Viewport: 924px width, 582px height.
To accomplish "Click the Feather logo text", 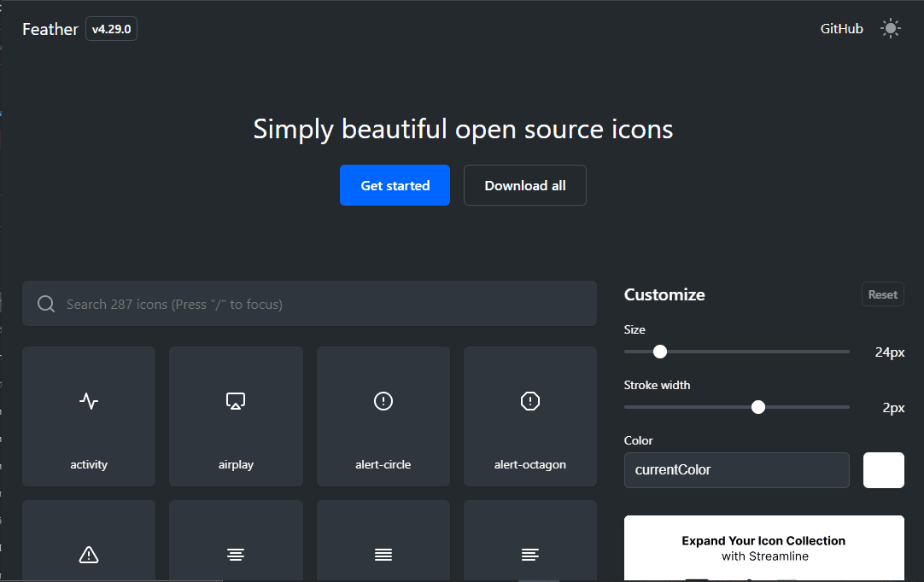I will pyautogui.click(x=50, y=29).
